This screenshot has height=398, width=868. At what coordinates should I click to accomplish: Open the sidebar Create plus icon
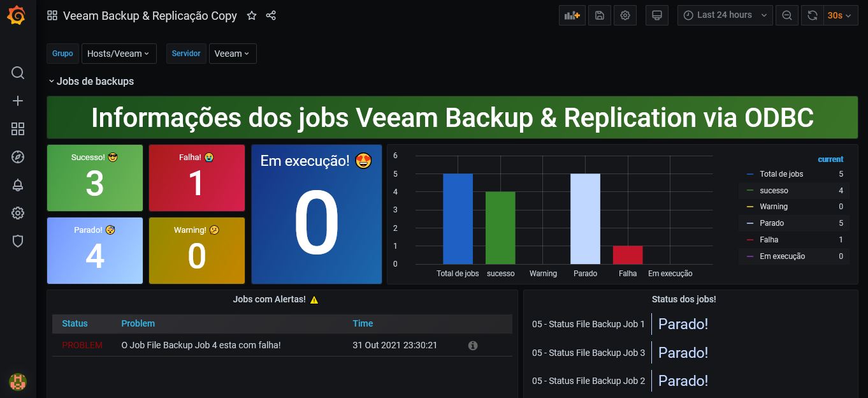(18, 101)
